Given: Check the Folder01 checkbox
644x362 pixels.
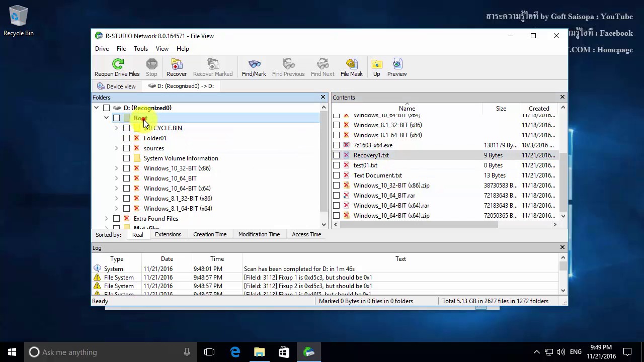Looking at the screenshot, I should (126, 138).
